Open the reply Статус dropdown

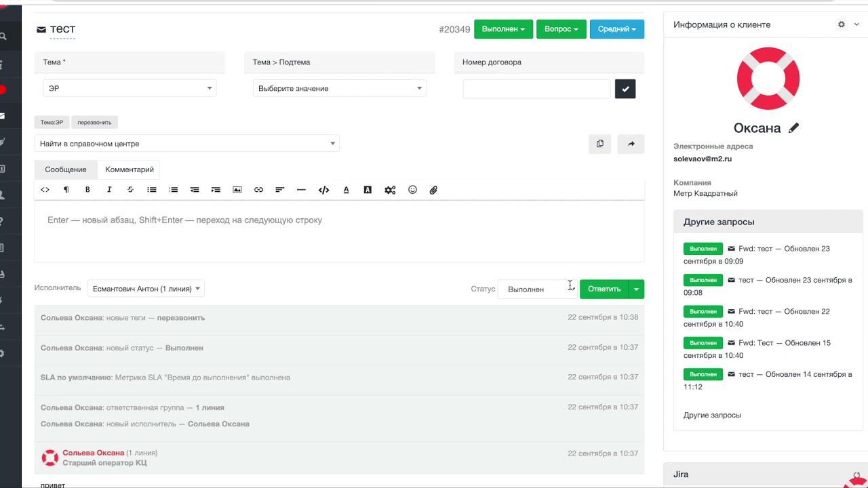click(537, 289)
